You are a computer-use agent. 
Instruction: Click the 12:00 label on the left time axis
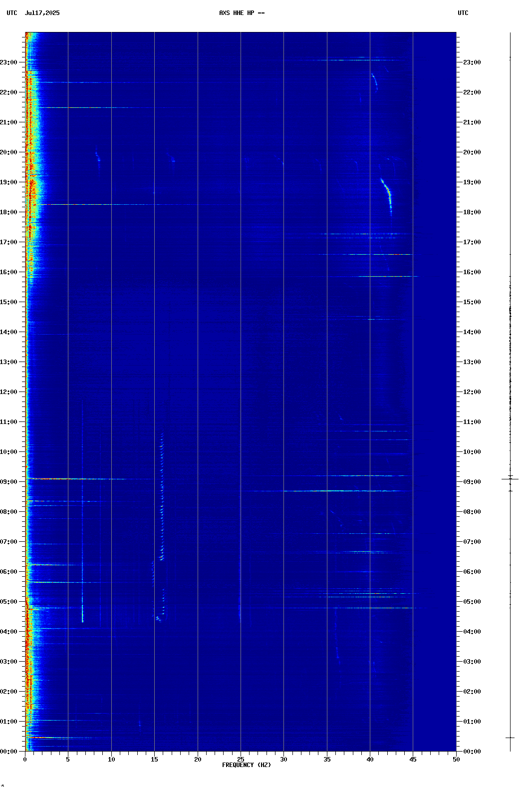point(9,392)
